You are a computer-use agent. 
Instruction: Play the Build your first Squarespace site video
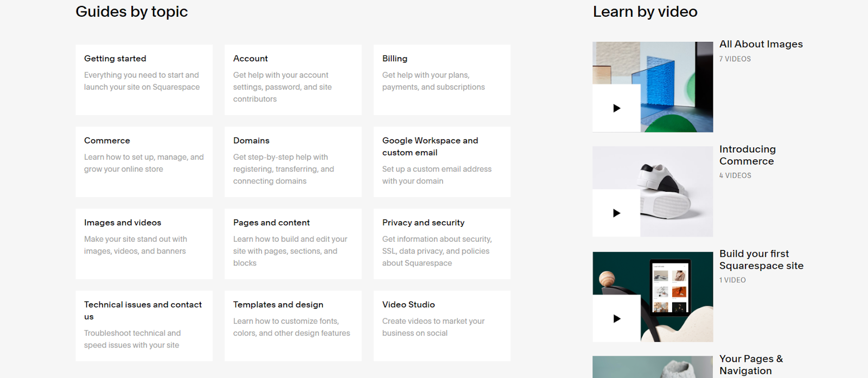[616, 318]
